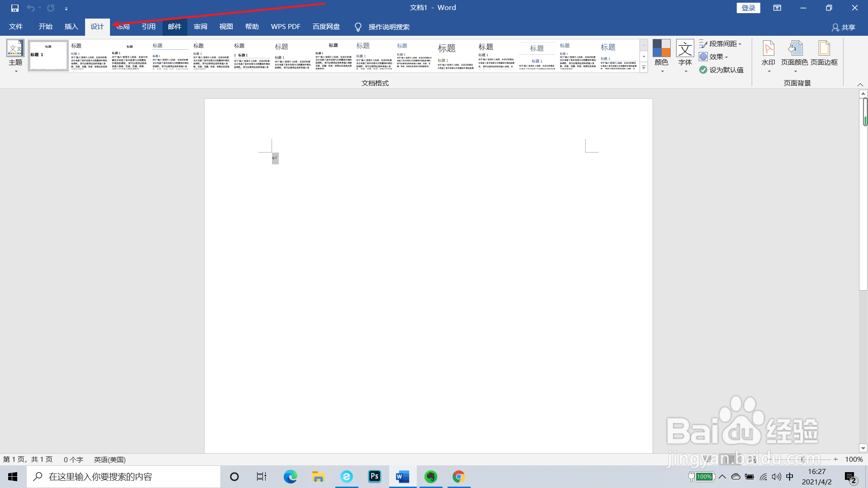Click the 登录 sign-in button
This screenshot has width=868, height=488.
[748, 8]
